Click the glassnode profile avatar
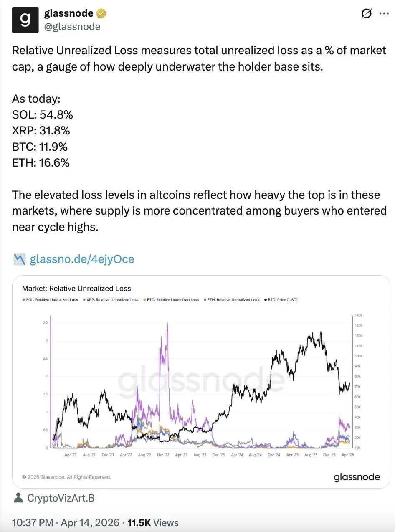Image resolution: width=395 pixels, height=532 pixels. point(25,20)
